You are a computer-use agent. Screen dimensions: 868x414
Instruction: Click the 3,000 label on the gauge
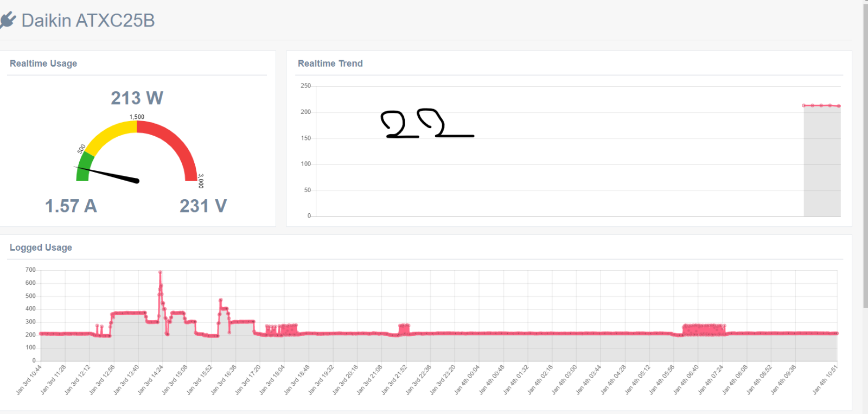[x=201, y=181]
